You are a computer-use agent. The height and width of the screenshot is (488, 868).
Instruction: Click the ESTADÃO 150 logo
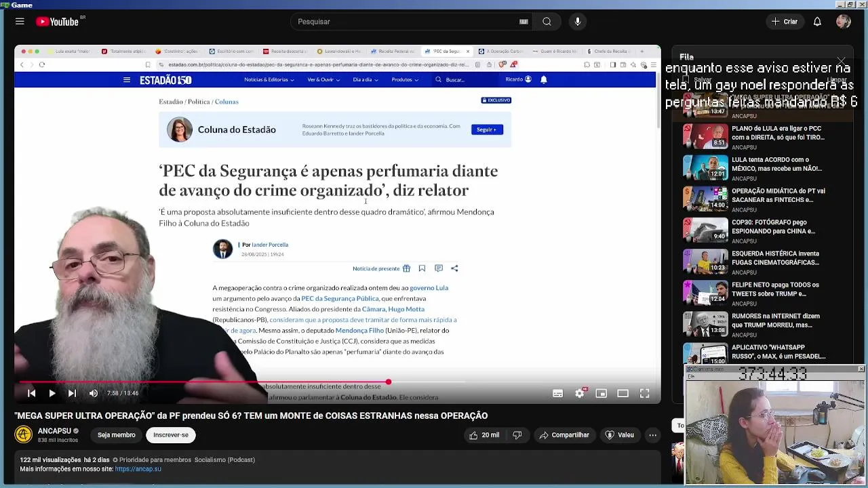(x=165, y=80)
